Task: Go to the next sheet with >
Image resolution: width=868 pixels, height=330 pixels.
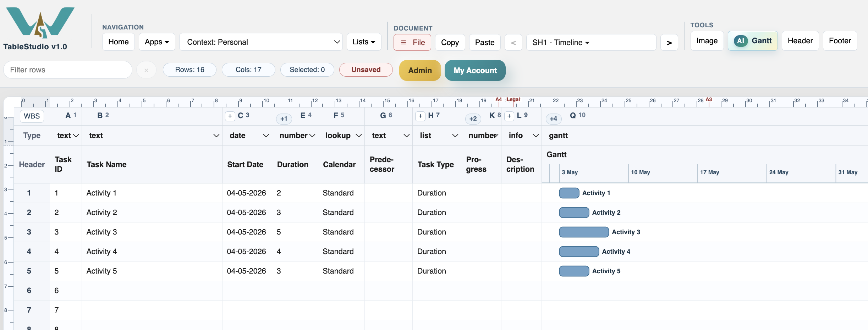Action: [669, 43]
